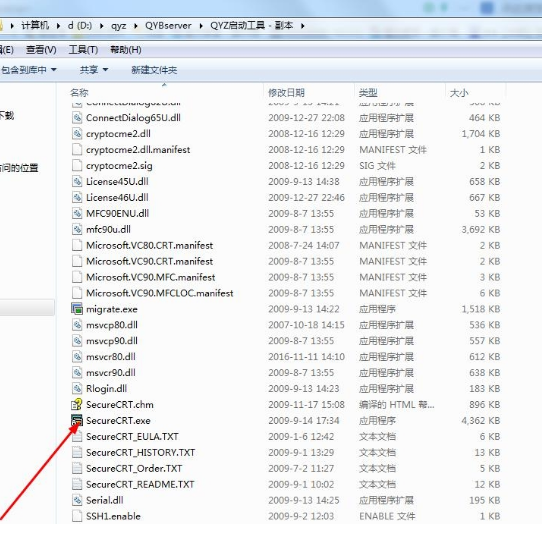Click the Microsoft.VC90.MFC.manifest file icon

77,277
